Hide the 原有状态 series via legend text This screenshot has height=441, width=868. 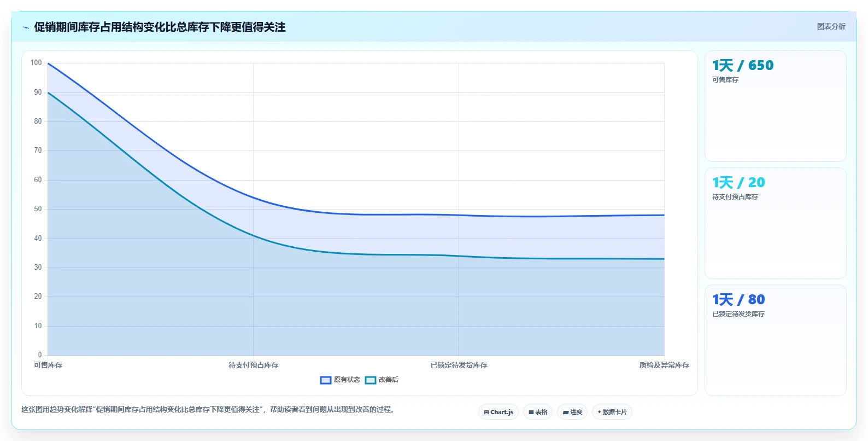347,380
